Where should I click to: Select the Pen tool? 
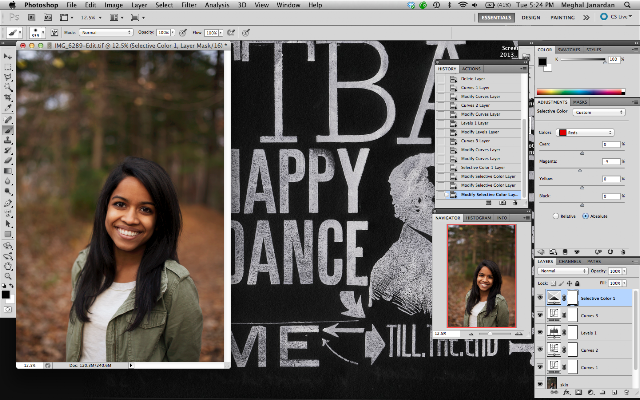pyautogui.click(x=8, y=203)
